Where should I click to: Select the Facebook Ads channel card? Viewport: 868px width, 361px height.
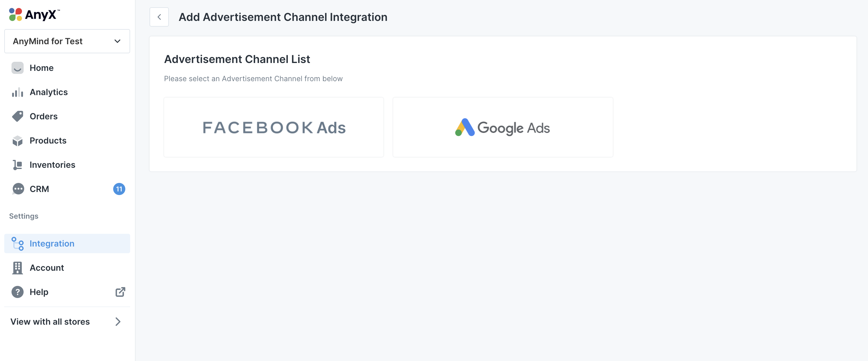(x=274, y=128)
